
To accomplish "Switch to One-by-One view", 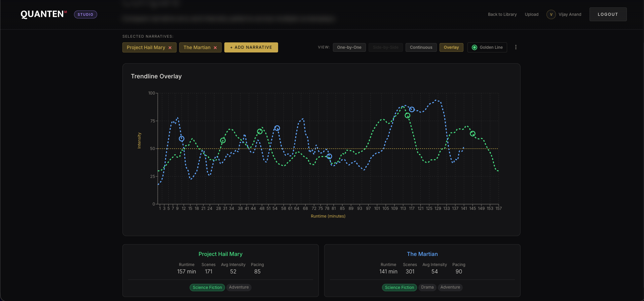I will click(x=349, y=47).
